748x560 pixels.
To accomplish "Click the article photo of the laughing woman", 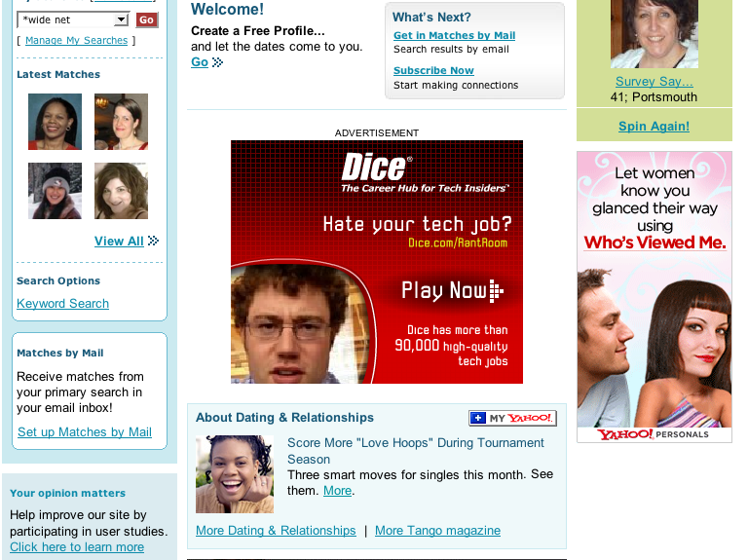I will click(235, 474).
